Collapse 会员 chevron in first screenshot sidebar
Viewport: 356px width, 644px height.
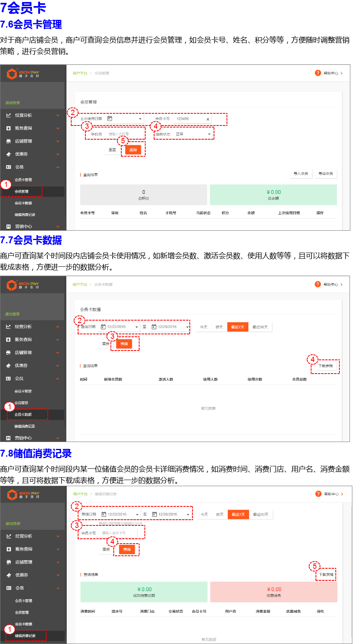[x=58, y=167]
